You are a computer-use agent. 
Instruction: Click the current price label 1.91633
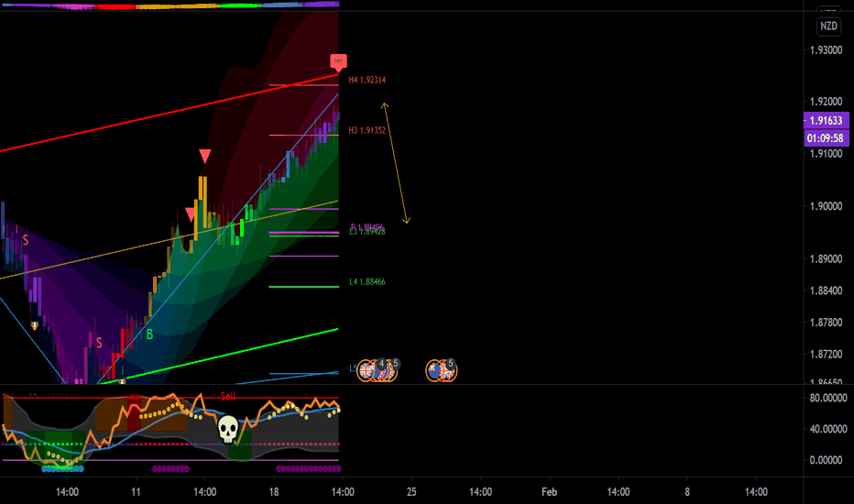coord(827,120)
